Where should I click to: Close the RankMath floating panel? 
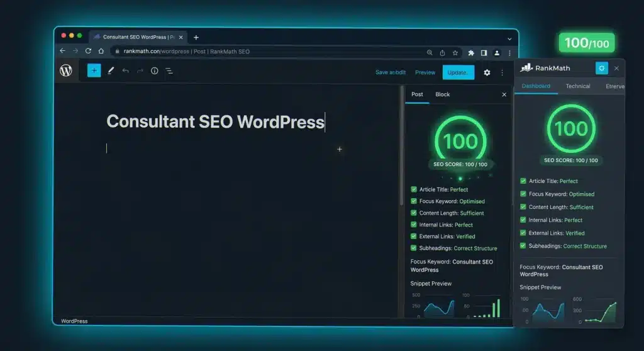pos(616,68)
